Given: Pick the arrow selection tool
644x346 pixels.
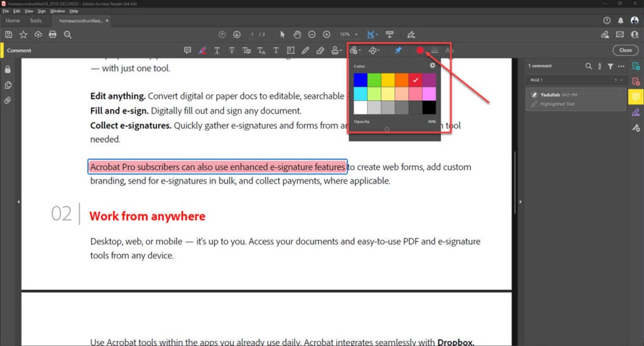Looking at the screenshot, I should click(282, 35).
